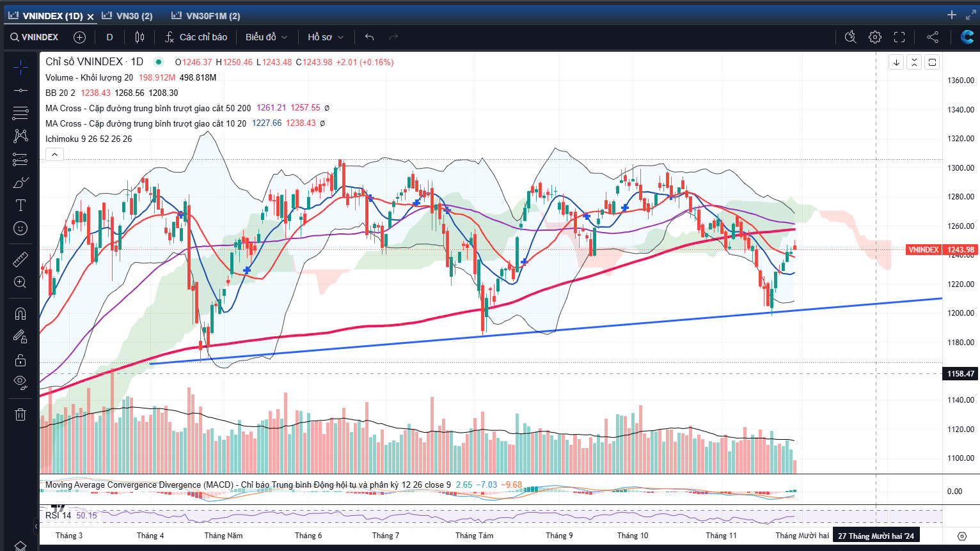Select the ruler measure tool

[x=20, y=259]
